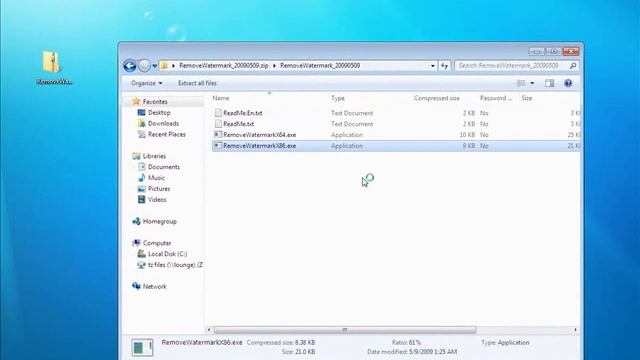
Task: Refresh the folder with the refresh button
Action: pos(444,65)
